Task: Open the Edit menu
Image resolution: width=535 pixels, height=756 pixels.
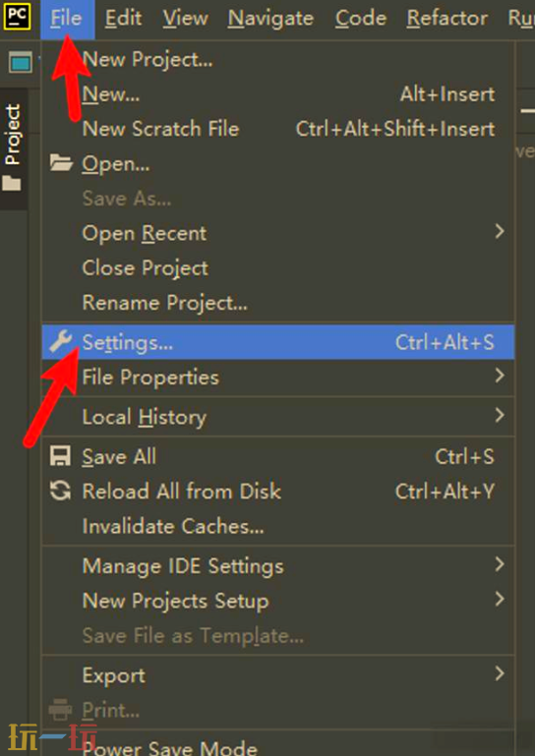Action: [124, 19]
